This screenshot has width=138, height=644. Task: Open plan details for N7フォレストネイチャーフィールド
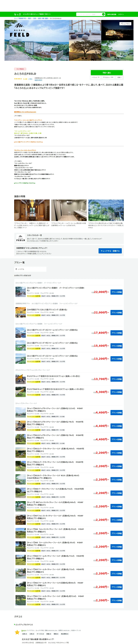(117, 520)
